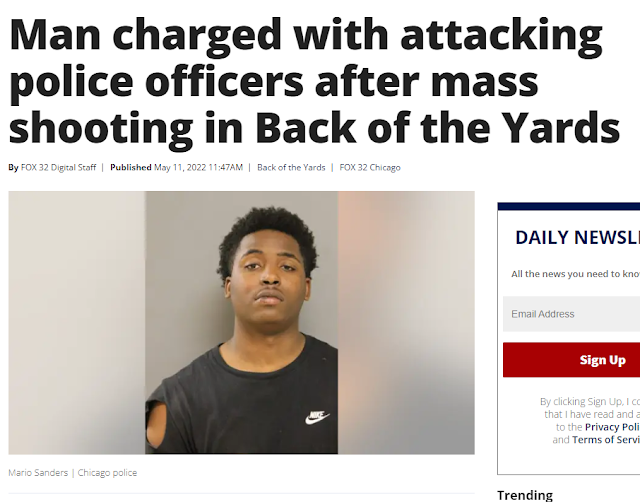
Task: Click the dark blue bar atop newsletter box
Action: pyautogui.click(x=569, y=206)
